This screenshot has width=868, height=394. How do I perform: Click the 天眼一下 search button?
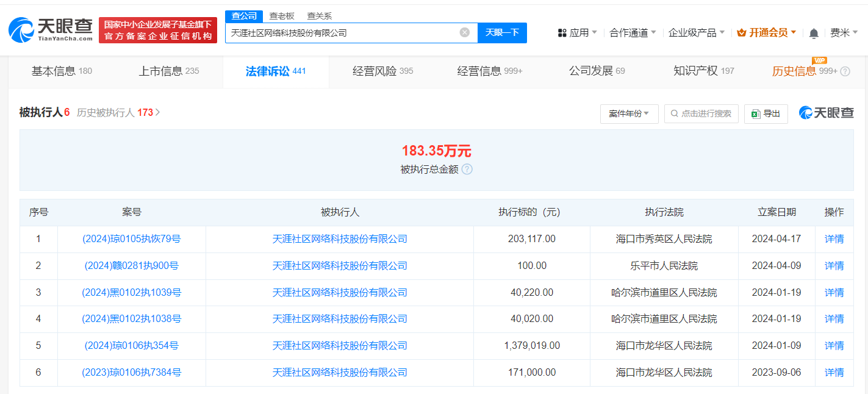click(502, 32)
